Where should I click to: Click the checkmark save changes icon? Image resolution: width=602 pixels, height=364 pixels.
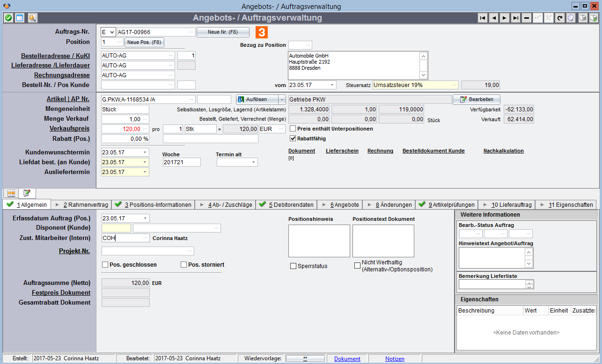tap(537, 18)
